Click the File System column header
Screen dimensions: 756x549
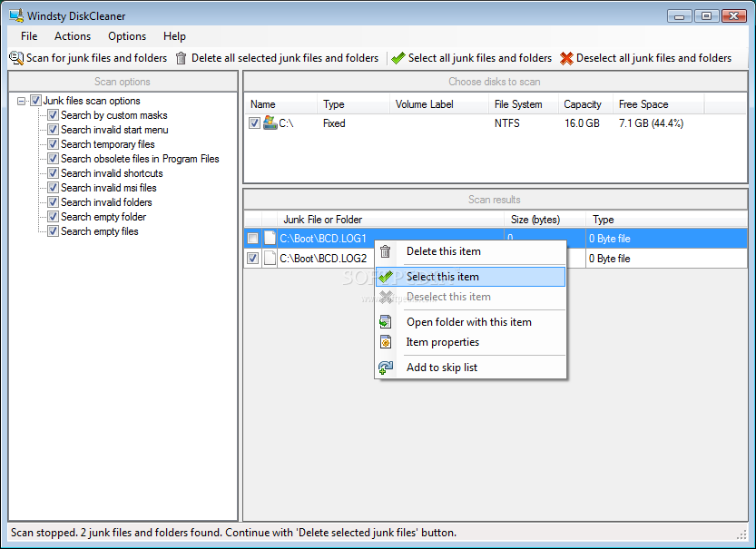(524, 104)
